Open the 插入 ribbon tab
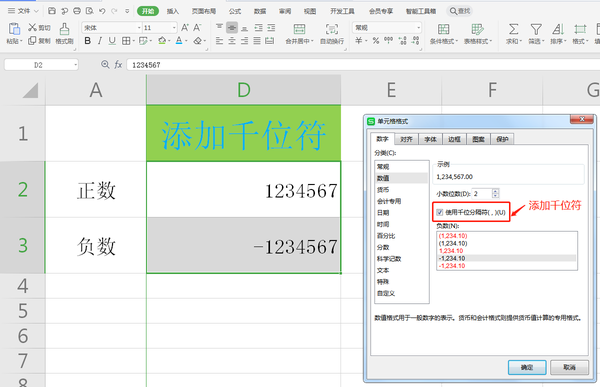600x387 pixels. pos(173,11)
